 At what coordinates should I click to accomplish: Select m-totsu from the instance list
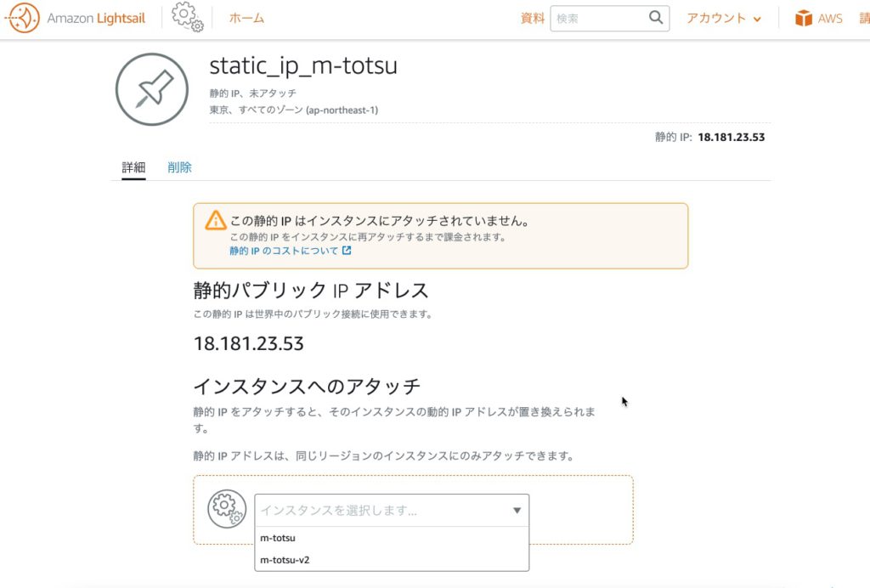278,538
